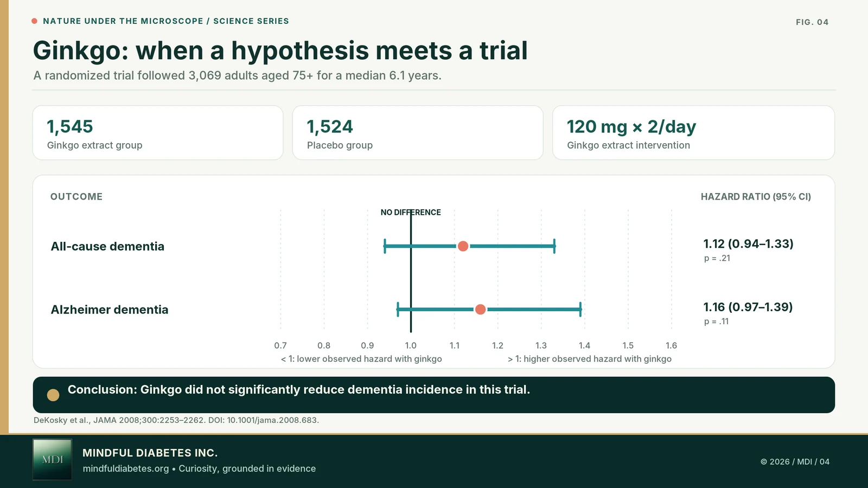Click the '1.3' axis tick label
Image resolution: width=868 pixels, height=488 pixels.
[x=541, y=345]
